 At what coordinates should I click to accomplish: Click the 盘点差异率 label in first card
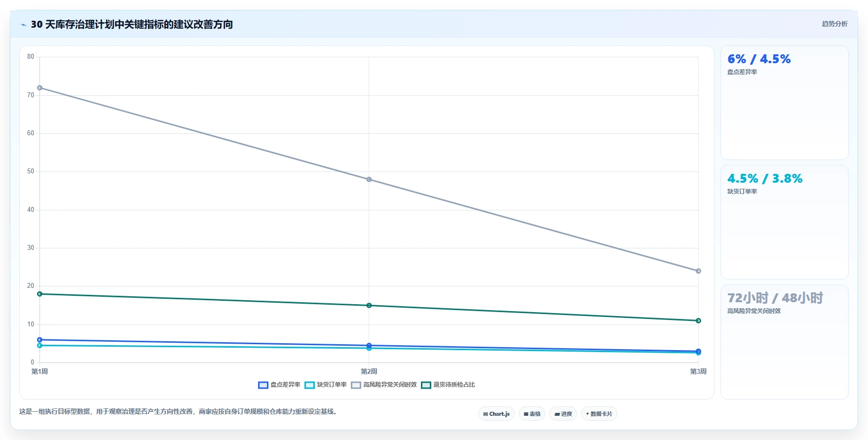click(742, 72)
